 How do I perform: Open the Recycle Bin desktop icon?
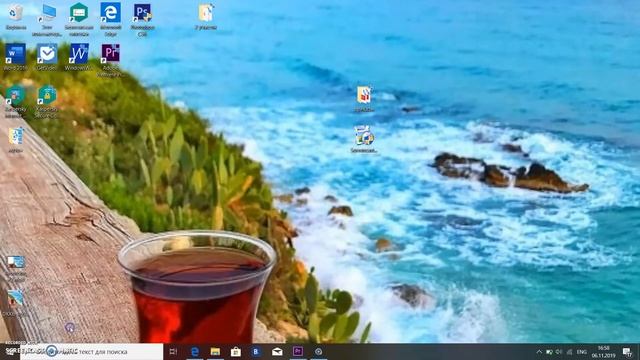coord(16,13)
